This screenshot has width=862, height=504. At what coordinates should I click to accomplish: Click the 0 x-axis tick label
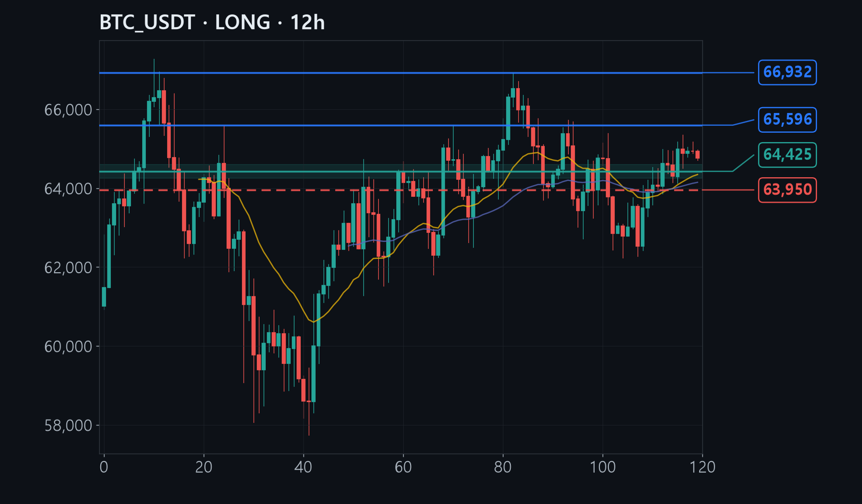coord(104,467)
